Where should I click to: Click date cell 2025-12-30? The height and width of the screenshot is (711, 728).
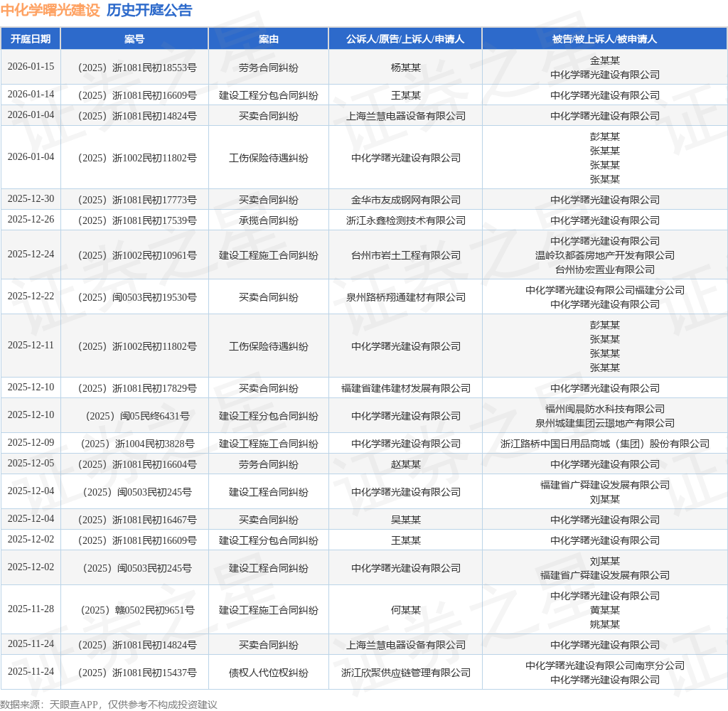coord(31,199)
